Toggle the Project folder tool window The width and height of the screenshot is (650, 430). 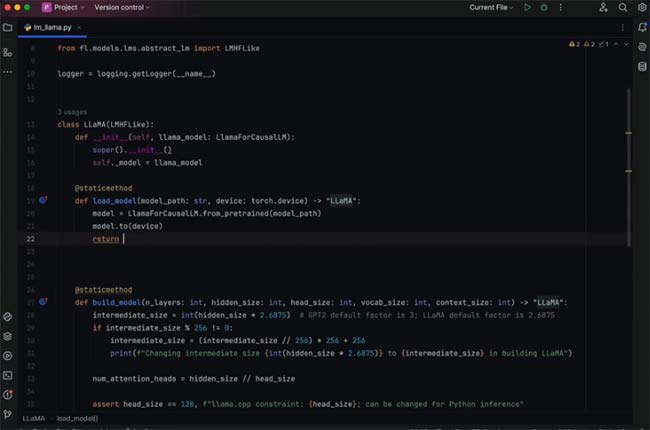[x=8, y=27]
